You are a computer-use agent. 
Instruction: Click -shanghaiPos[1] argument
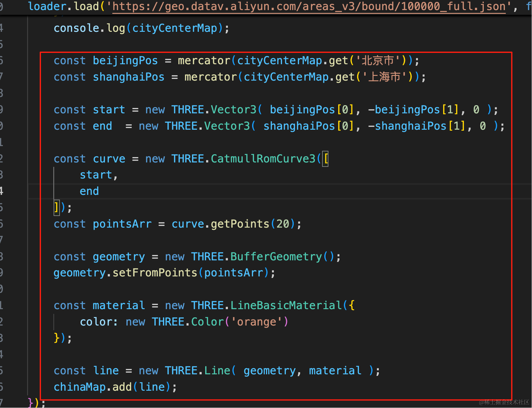pyautogui.click(x=417, y=126)
